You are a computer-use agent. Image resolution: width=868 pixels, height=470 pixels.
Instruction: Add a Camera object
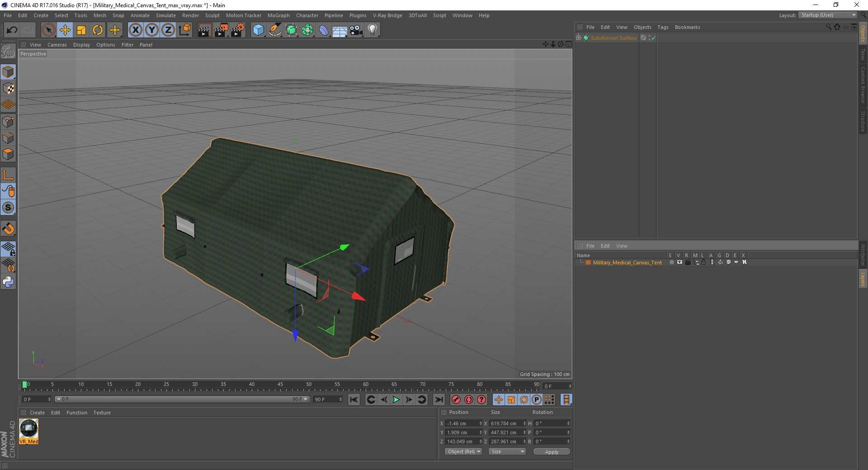356,30
